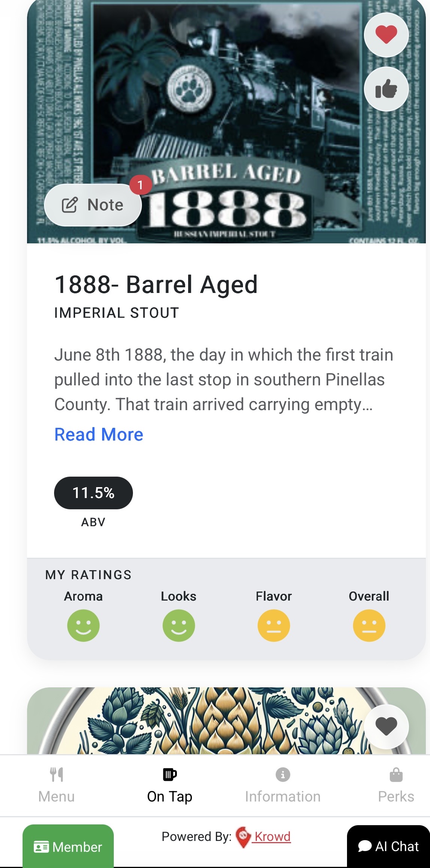Favorite the next beer with heart icon
Viewport: 430px width, 868px height.
pyautogui.click(x=386, y=726)
